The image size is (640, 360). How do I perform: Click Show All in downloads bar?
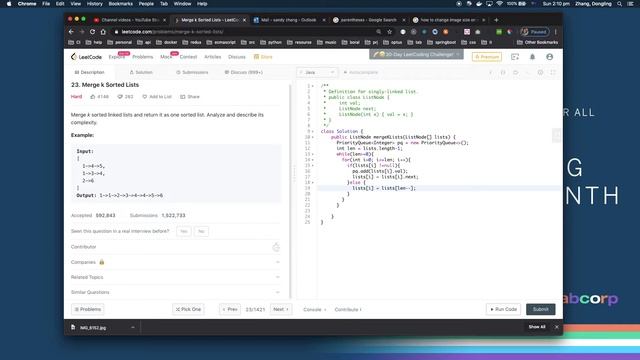click(x=537, y=327)
